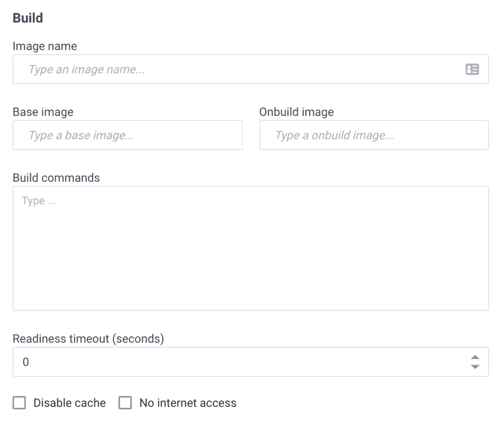Click the Build section heading
Viewport: 504px width, 421px height.
(x=28, y=18)
